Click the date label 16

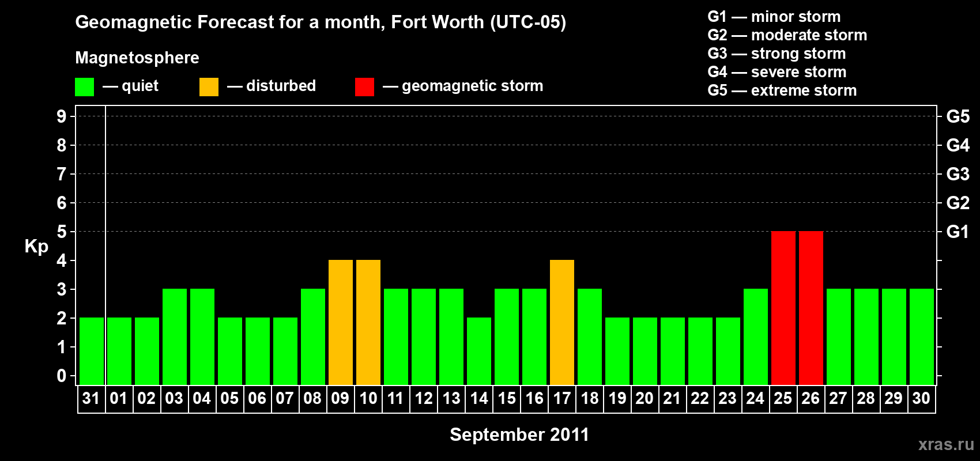coord(534,398)
